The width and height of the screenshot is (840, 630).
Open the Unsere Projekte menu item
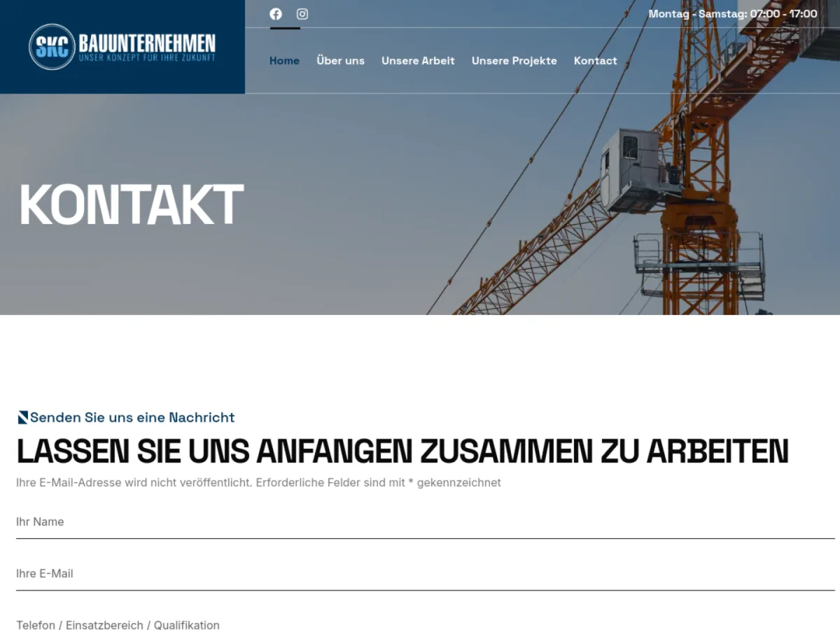tap(514, 61)
